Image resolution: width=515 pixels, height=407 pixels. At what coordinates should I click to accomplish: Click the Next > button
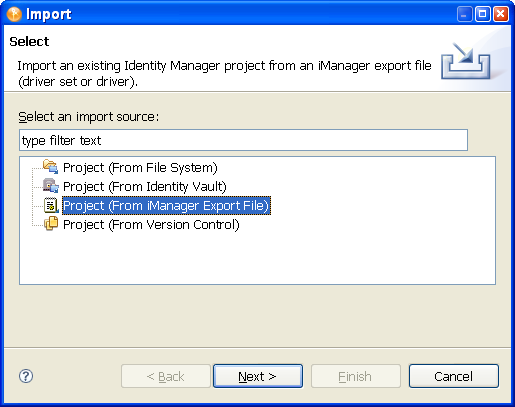pyautogui.click(x=258, y=376)
